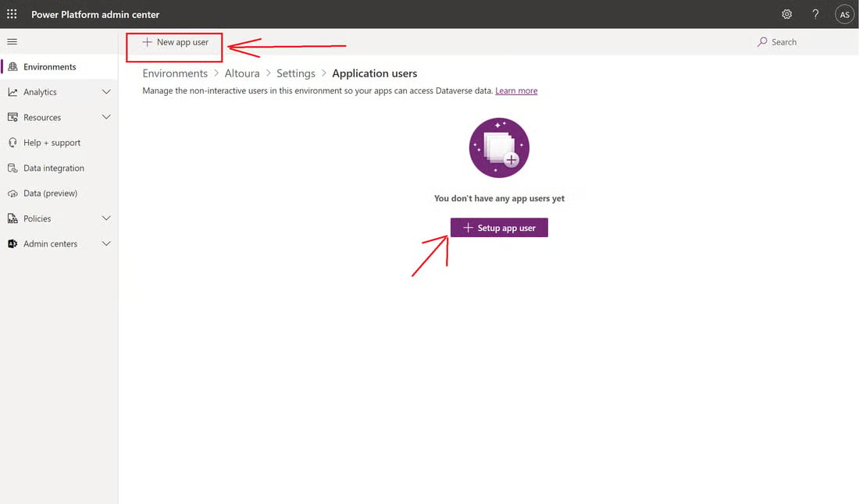Click New app user command
Image resolution: width=859 pixels, height=504 pixels.
[x=175, y=42]
